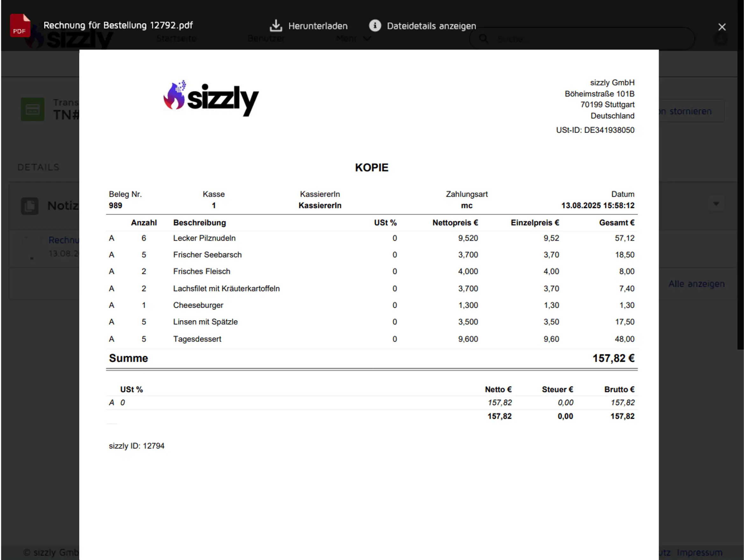Image resolution: width=744 pixels, height=560 pixels.
Task: Click the green transaction card icon
Action: click(32, 109)
